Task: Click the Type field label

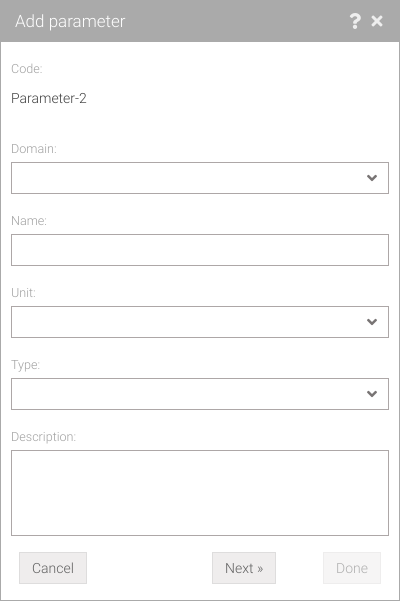Action: click(25, 365)
